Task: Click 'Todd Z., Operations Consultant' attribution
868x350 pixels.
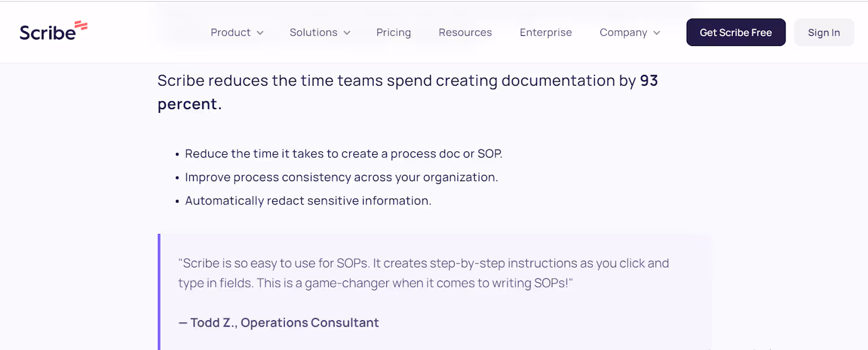Action: 279,323
